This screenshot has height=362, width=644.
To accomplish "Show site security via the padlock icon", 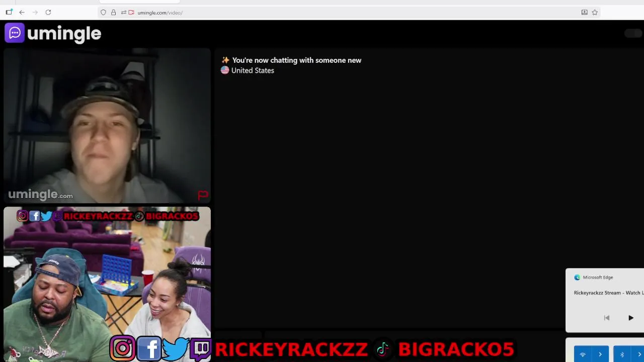I will (x=113, y=13).
